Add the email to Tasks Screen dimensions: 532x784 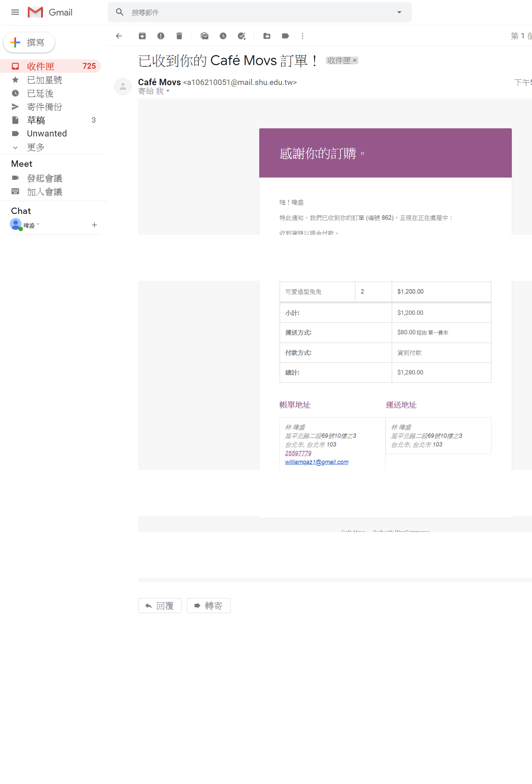(241, 36)
